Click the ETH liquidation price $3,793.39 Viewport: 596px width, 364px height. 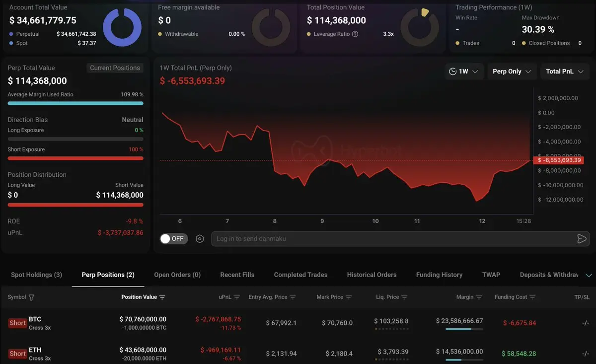click(x=393, y=352)
